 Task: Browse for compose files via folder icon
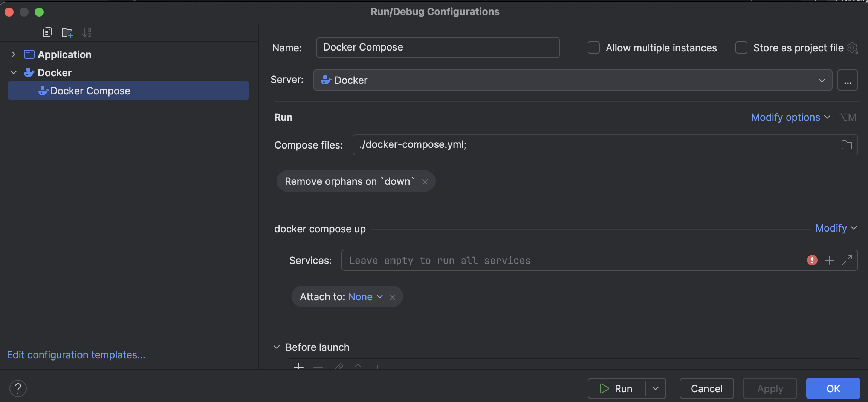tap(846, 145)
